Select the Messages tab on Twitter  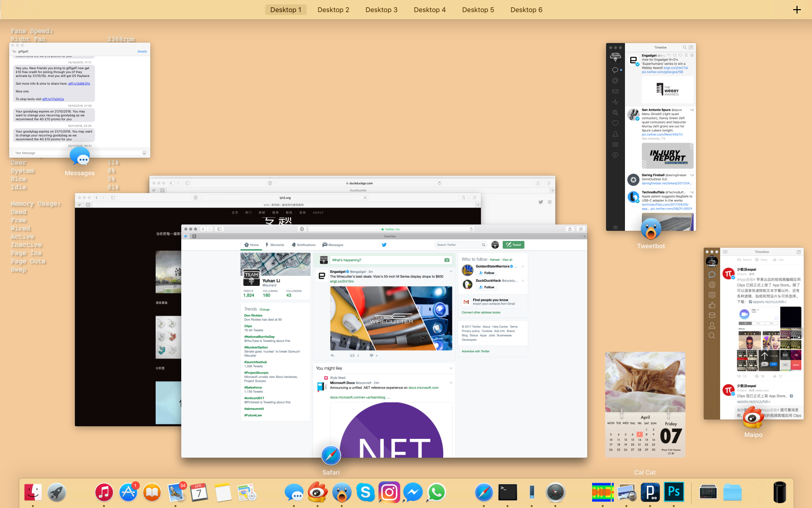tap(333, 245)
